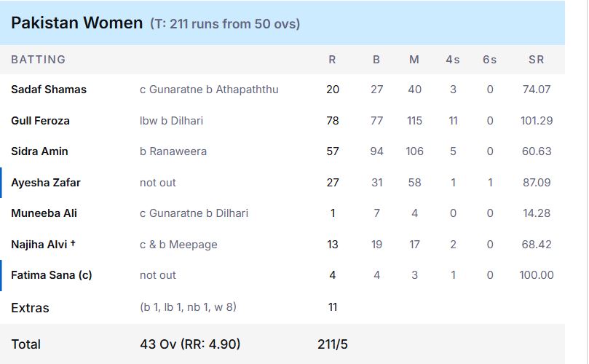Select dismissal text b Ranaweera
This screenshot has height=364, width=589.
click(x=173, y=151)
